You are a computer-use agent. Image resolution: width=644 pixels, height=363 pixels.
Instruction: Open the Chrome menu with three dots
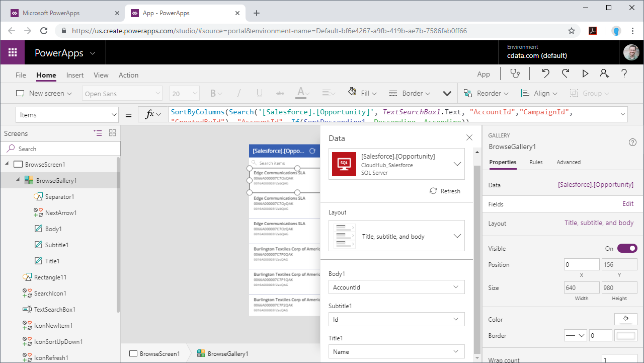pyautogui.click(x=632, y=31)
